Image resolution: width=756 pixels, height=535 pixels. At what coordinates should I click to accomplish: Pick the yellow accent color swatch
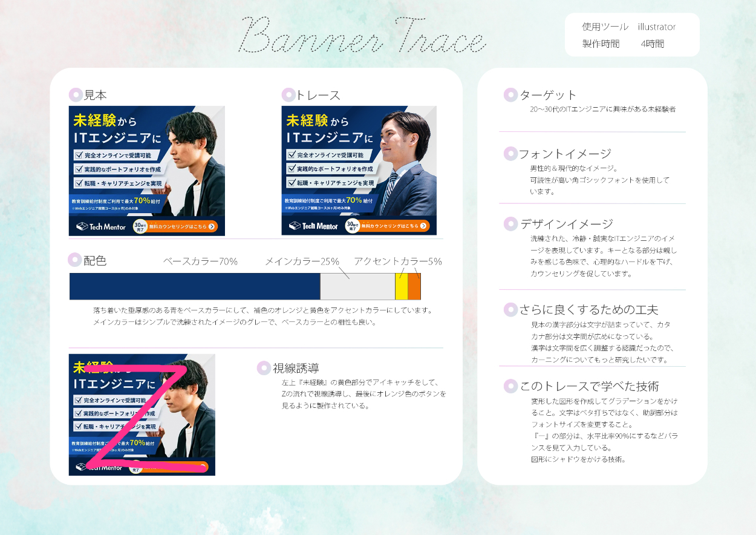point(401,286)
